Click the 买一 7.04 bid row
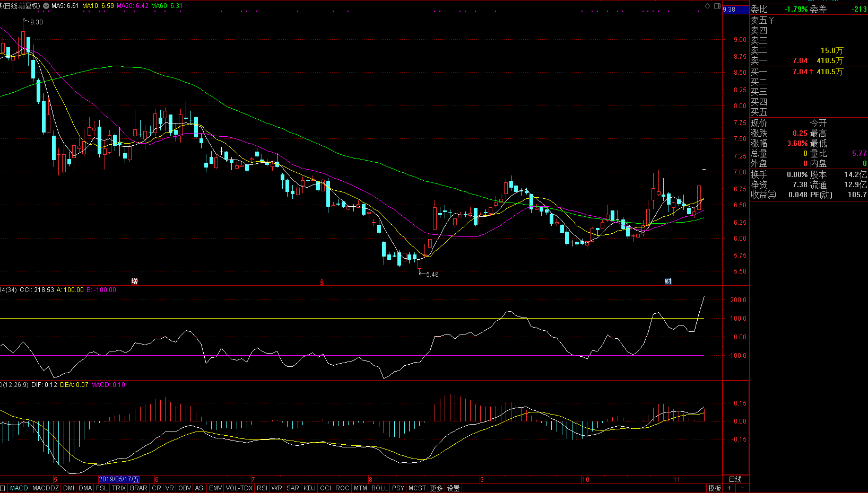Image resolution: width=868 pixels, height=493 pixels. pyautogui.click(x=809, y=72)
